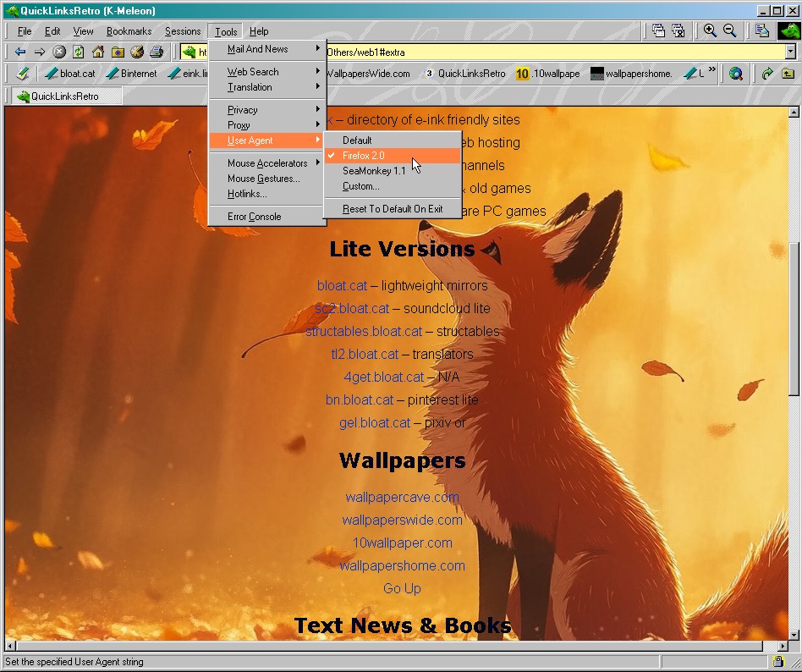Click the Zoom In magnifier icon
The width and height of the screenshot is (802, 672).
[x=710, y=30]
